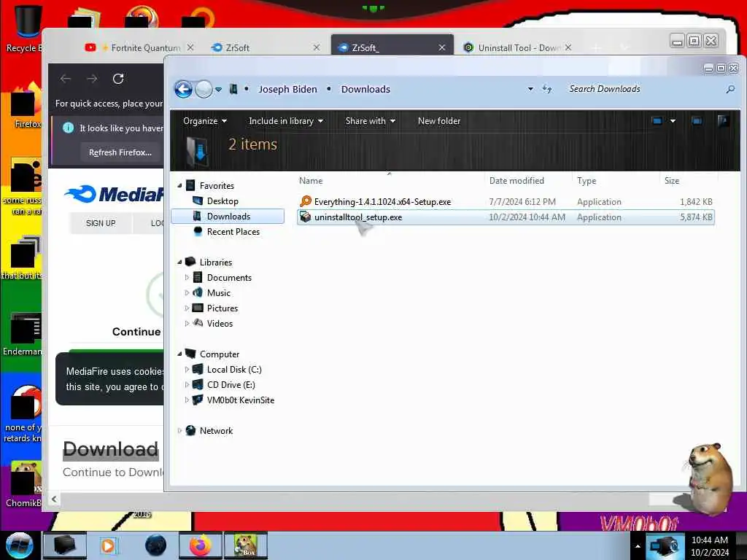Screen dimensions: 747x560
Task: Click the Explorer back navigation button
Action: coord(183,89)
